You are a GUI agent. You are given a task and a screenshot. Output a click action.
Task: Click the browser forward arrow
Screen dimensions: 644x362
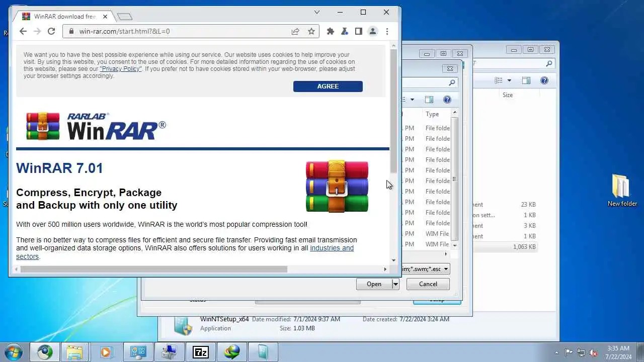click(x=37, y=31)
